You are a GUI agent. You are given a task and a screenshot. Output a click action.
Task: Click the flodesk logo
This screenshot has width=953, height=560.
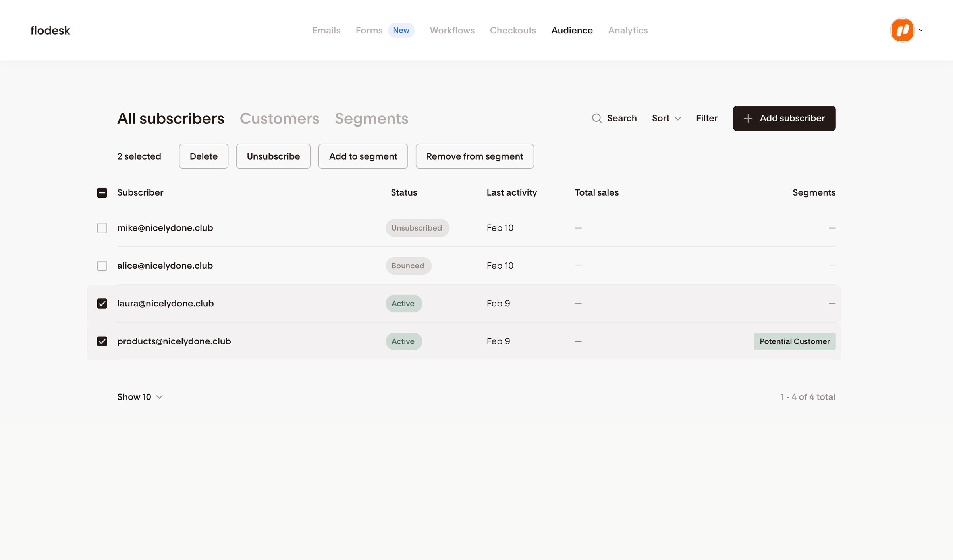tap(50, 30)
